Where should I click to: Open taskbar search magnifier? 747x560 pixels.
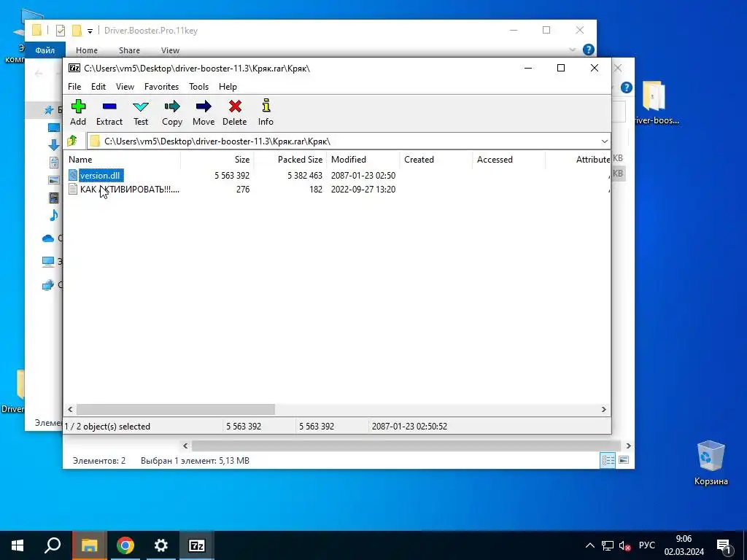pyautogui.click(x=53, y=545)
